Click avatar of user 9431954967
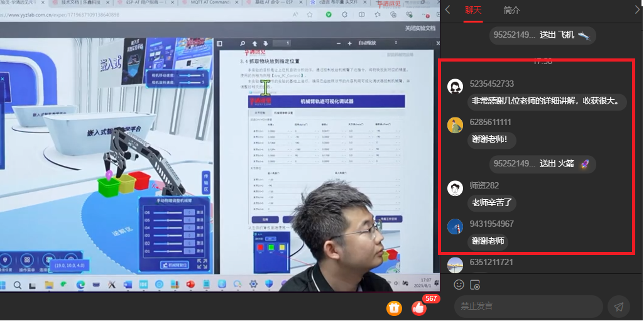This screenshot has width=644, height=321. 456,227
